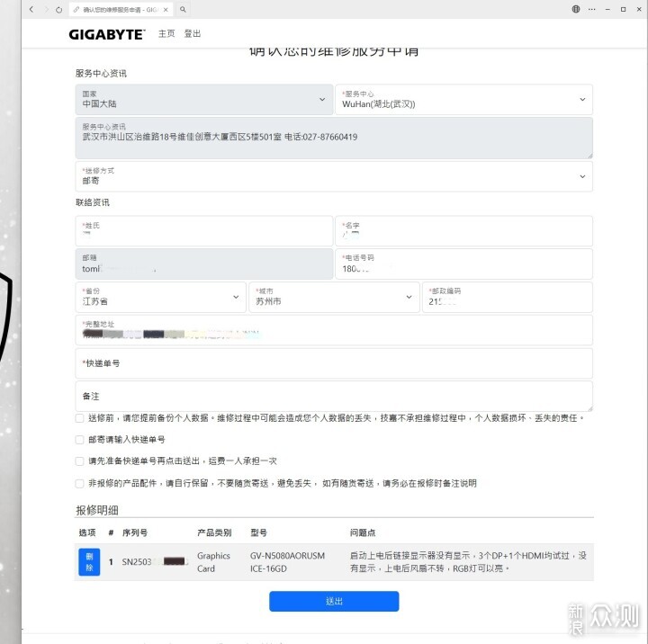Click the 电话号码 phone field
This screenshot has width=648, height=644.
(463, 264)
